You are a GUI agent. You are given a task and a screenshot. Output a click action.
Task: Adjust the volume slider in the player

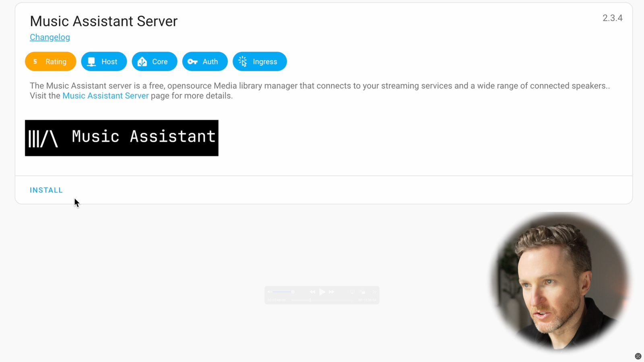coord(283,292)
